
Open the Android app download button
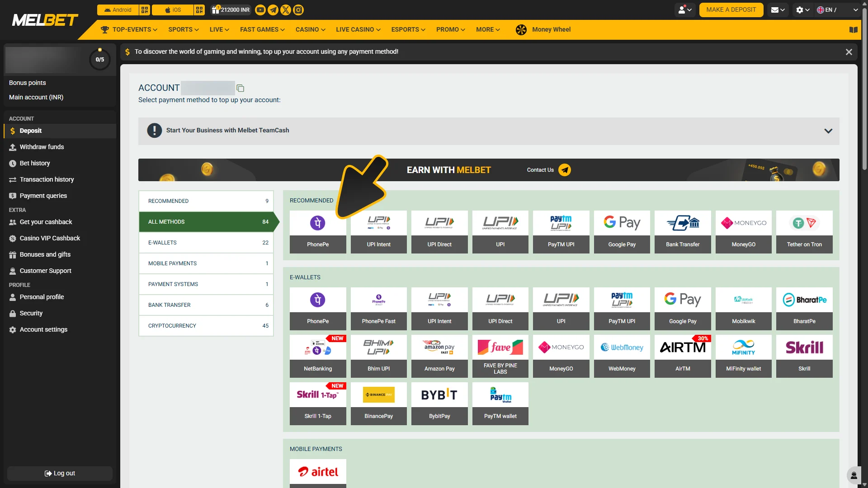(118, 10)
